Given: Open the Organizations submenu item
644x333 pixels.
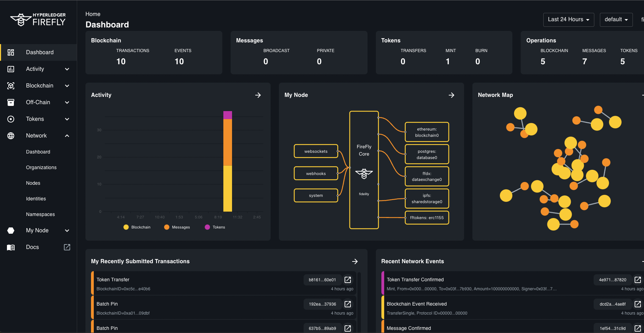Looking at the screenshot, I should pos(41,168).
